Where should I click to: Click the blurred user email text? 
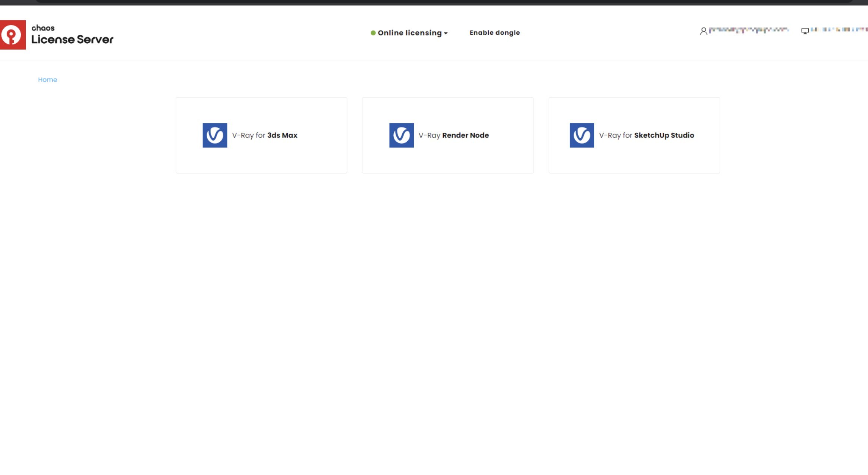tap(748, 30)
